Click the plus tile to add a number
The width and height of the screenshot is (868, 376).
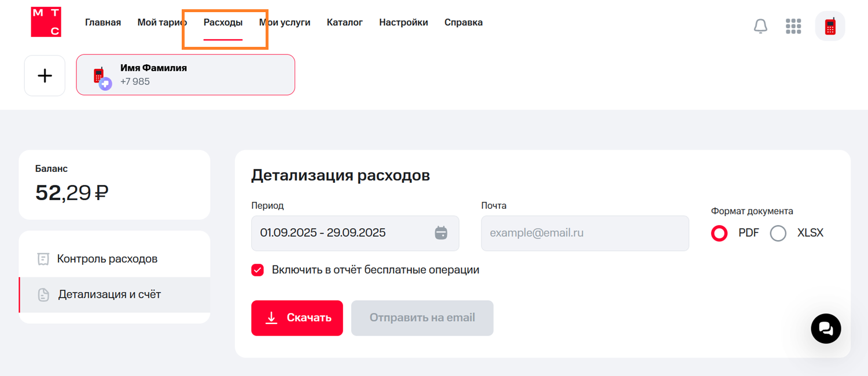45,75
